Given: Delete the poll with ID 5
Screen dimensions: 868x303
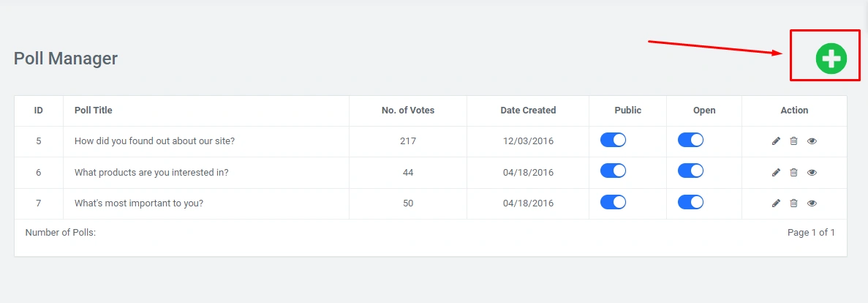Looking at the screenshot, I should click(x=793, y=141).
